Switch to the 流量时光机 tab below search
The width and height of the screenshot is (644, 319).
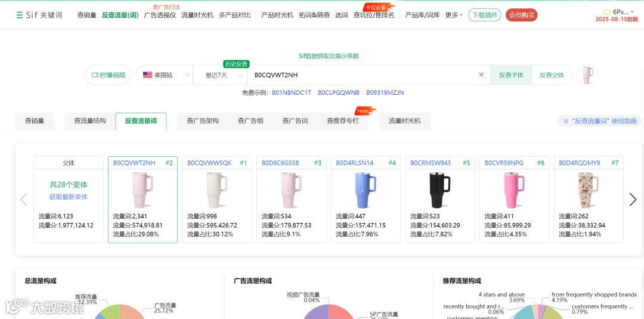(404, 121)
